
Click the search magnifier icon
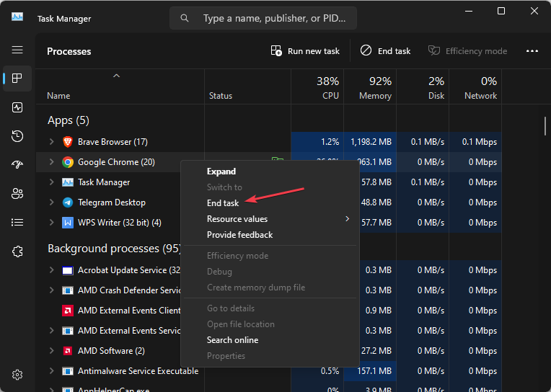185,18
